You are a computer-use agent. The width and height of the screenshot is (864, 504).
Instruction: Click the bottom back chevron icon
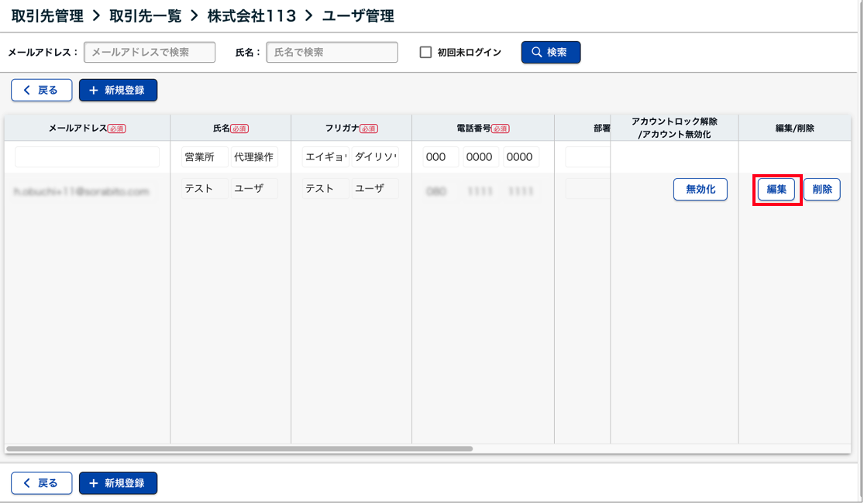coord(27,483)
